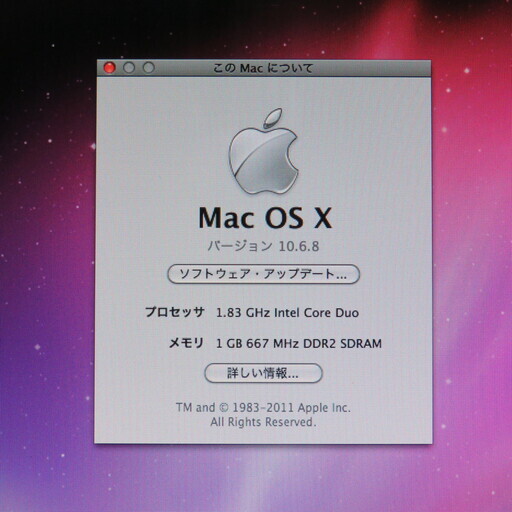Image resolution: width=512 pixels, height=512 pixels.
Task: Click the gray minimize button in the title bar
Action: [129, 68]
